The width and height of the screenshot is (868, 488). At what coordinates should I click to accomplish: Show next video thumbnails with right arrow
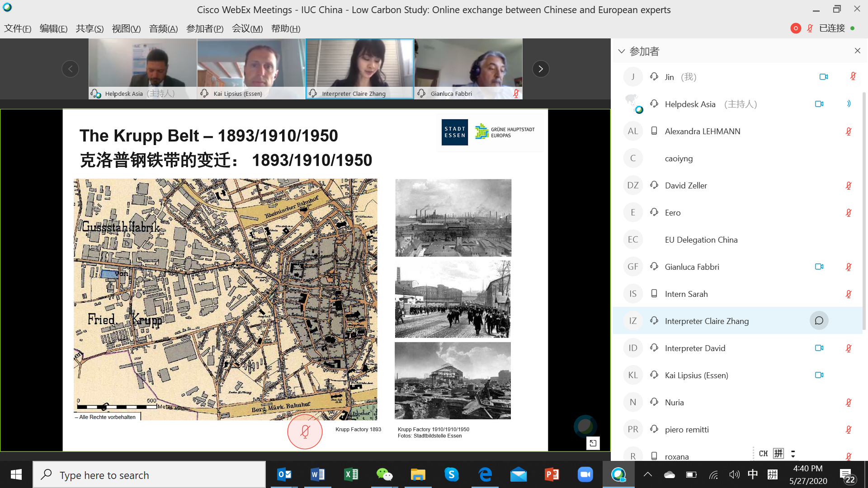click(540, 69)
